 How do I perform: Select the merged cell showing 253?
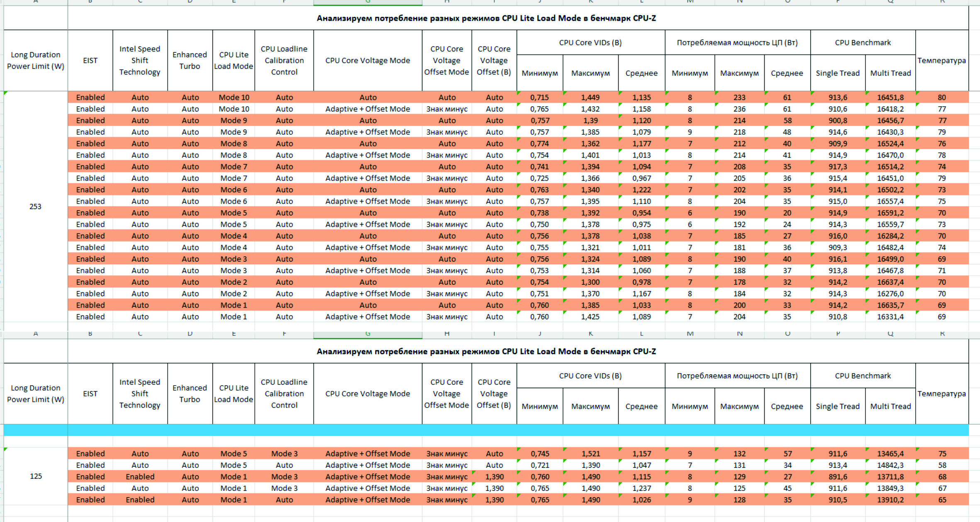(36, 206)
